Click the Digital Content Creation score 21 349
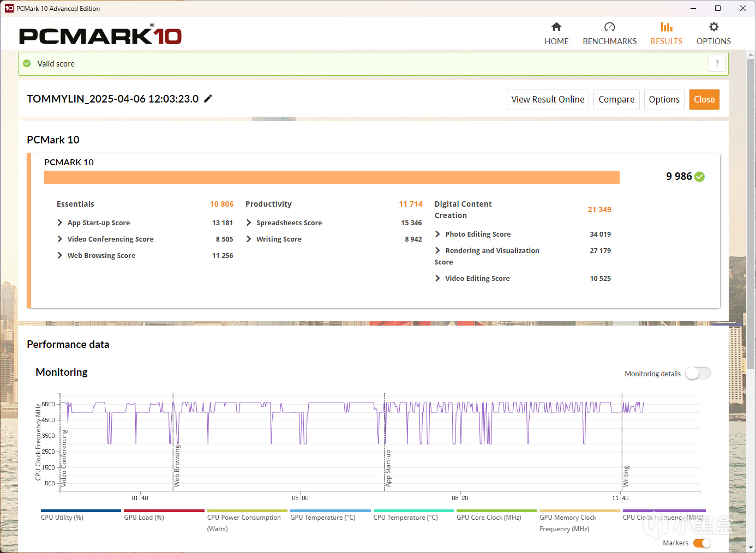Image resolution: width=756 pixels, height=553 pixels. tap(599, 209)
